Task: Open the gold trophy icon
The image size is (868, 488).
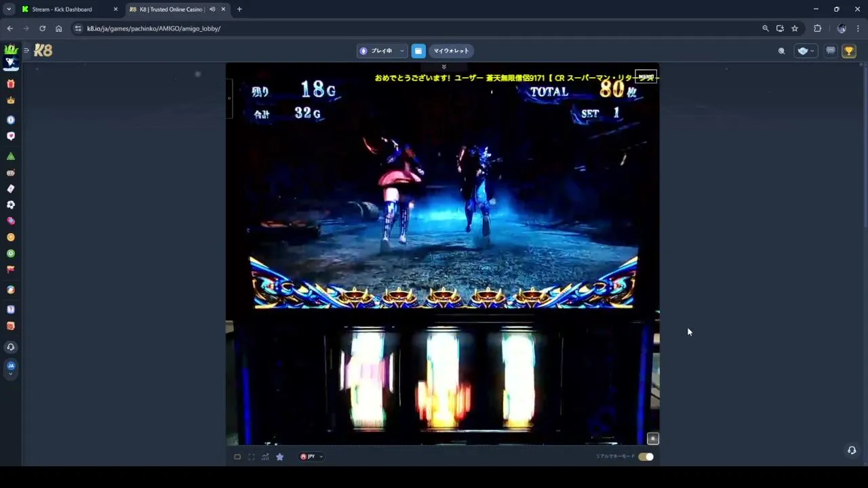Action: coord(848,51)
